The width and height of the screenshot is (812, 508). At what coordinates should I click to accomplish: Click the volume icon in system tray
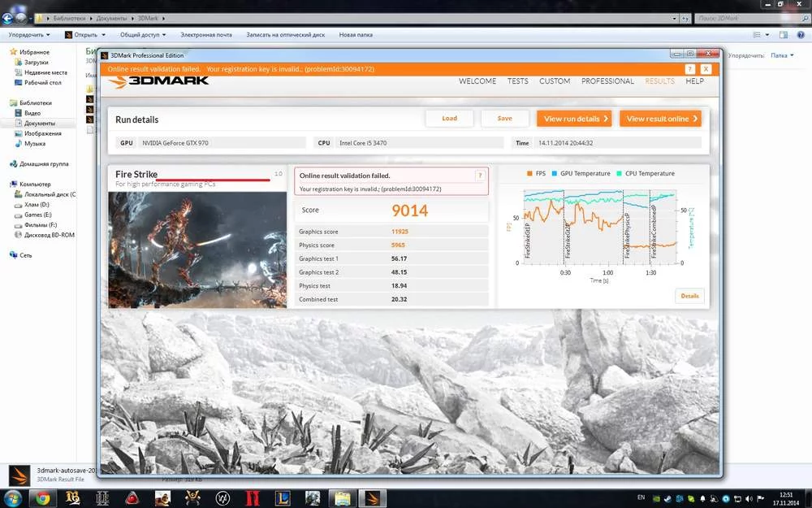[x=749, y=499]
